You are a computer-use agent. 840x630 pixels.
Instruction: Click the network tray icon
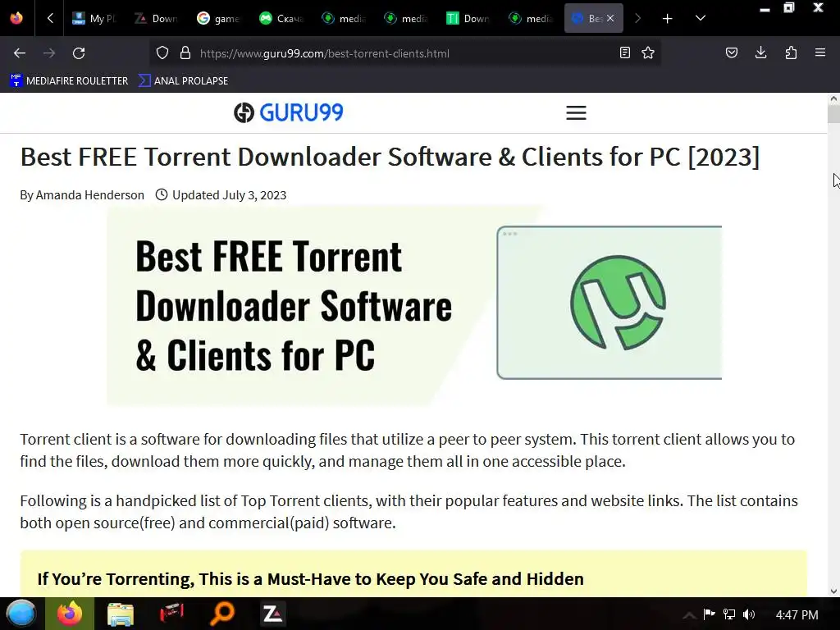(729, 614)
